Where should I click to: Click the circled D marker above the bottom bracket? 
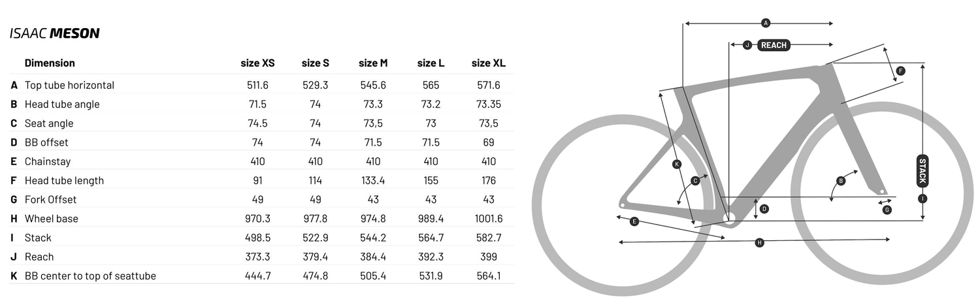tap(764, 209)
